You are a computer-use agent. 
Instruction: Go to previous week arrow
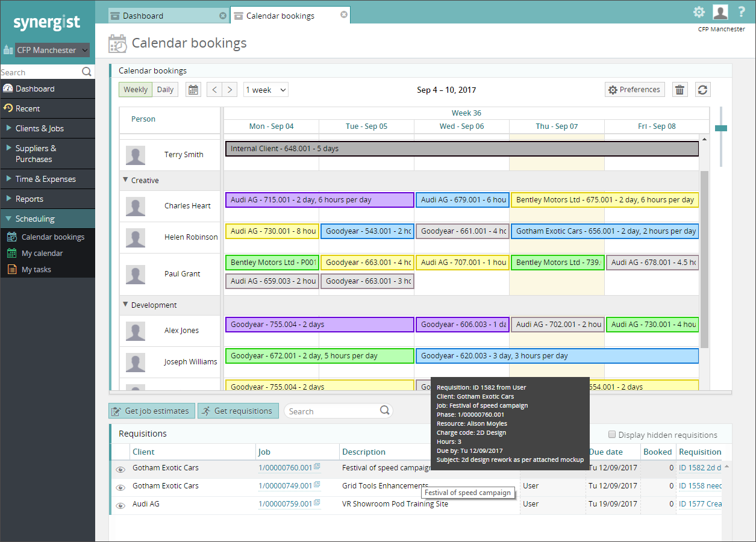[214, 90]
